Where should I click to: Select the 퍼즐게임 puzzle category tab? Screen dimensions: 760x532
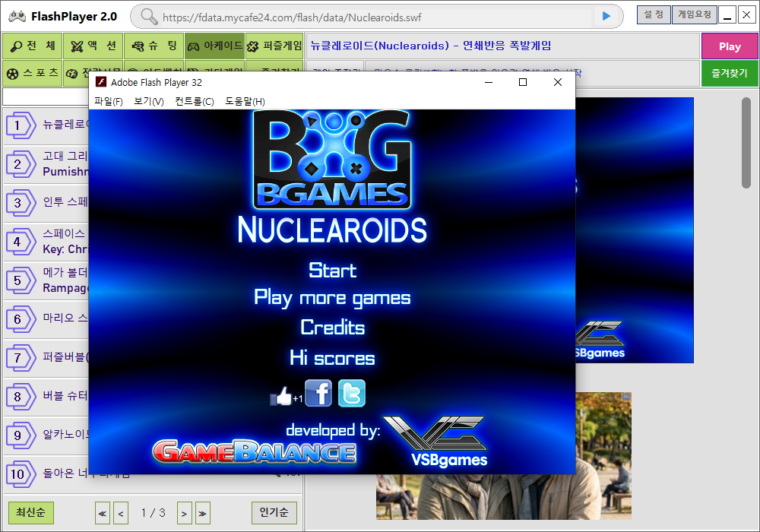point(274,46)
